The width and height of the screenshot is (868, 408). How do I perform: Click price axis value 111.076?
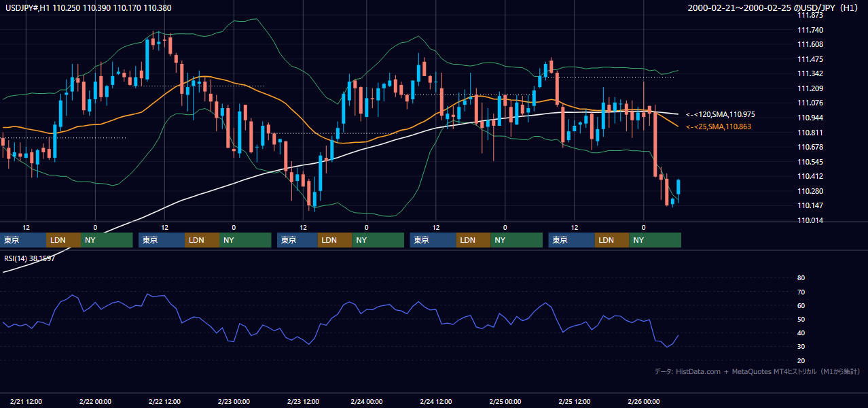(x=810, y=103)
